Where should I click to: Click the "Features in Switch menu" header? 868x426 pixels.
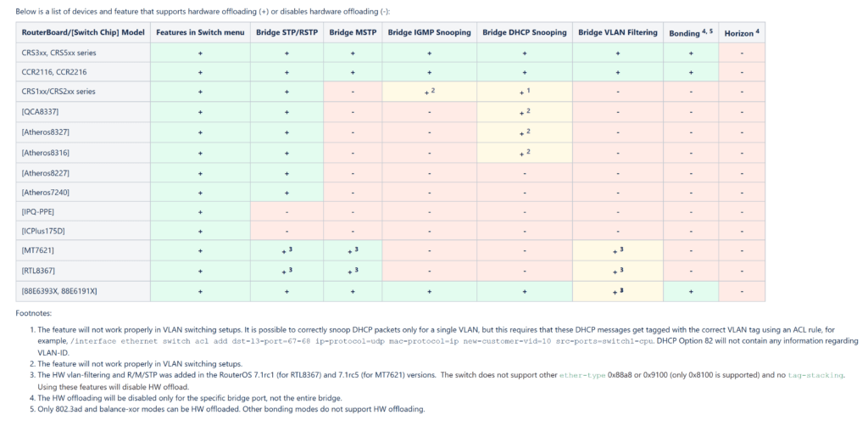(x=200, y=33)
